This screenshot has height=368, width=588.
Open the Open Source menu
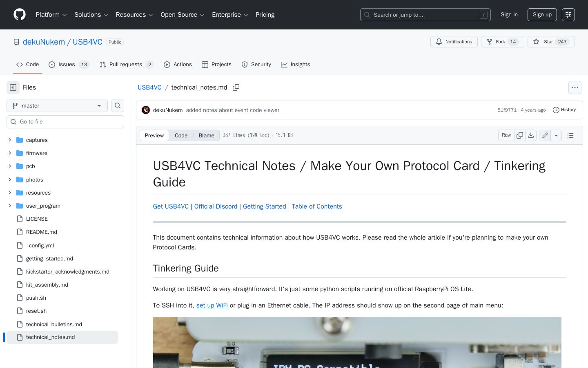tap(183, 15)
